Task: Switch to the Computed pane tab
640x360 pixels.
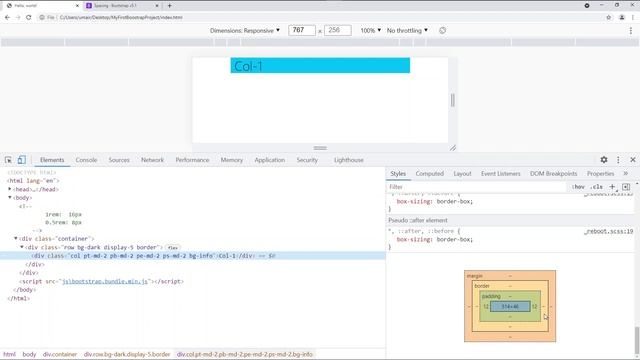Action: point(429,173)
